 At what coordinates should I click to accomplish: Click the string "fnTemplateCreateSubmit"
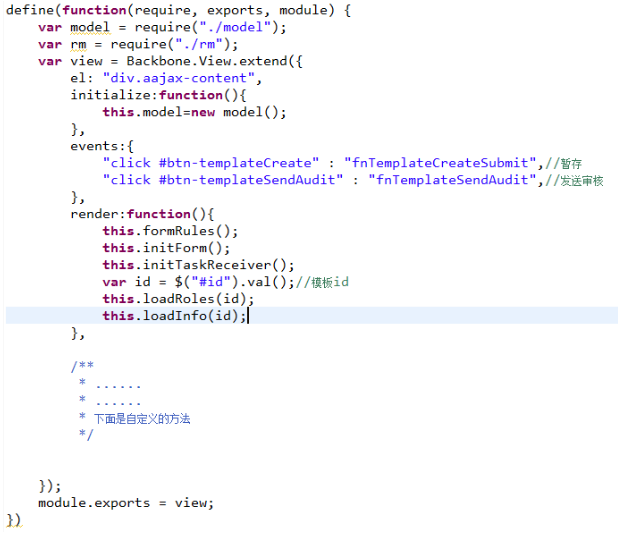coord(440,163)
